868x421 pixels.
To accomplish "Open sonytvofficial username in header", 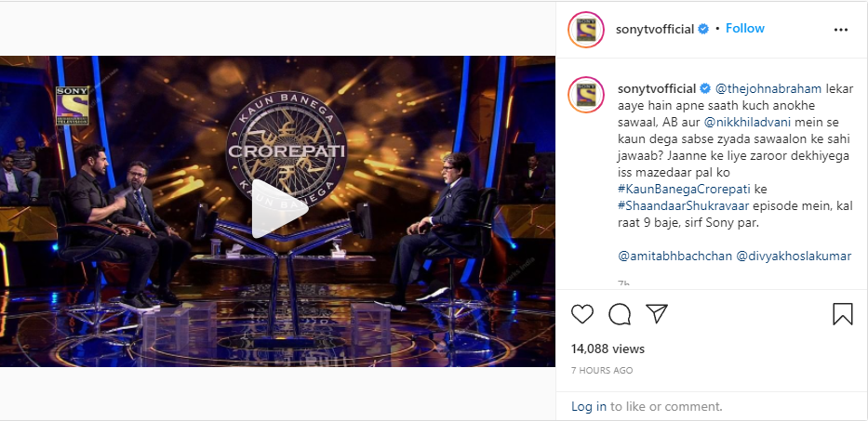I will (655, 30).
